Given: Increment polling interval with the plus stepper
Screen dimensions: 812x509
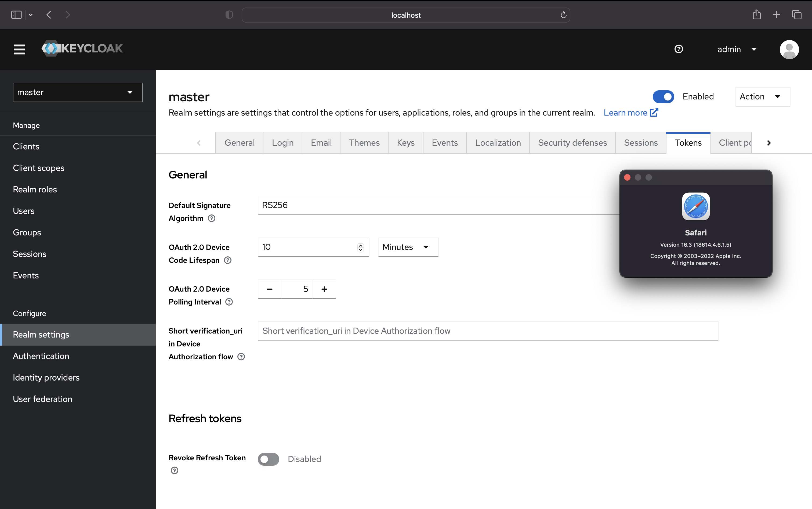Looking at the screenshot, I should pos(324,289).
